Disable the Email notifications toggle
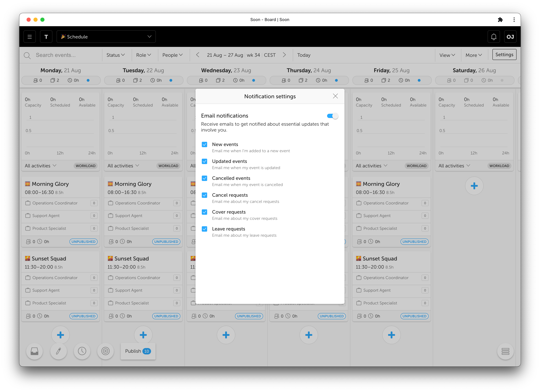 332,116
